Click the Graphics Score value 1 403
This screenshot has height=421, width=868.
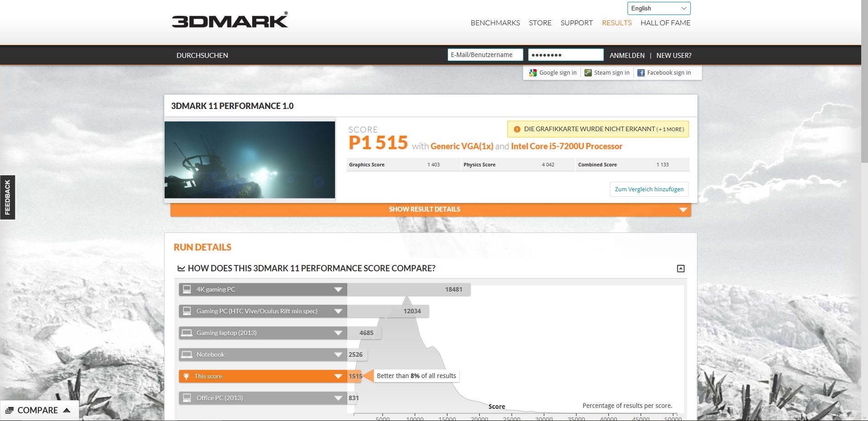point(434,165)
